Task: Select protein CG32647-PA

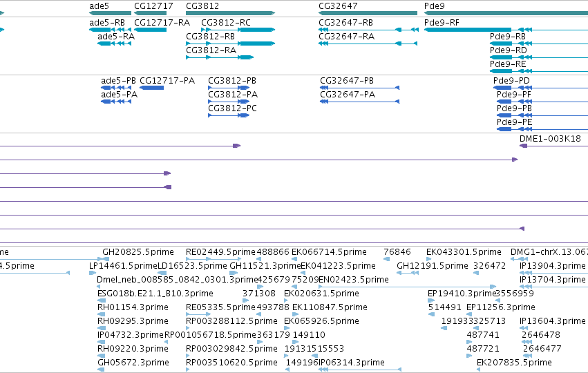Action: pyautogui.click(x=348, y=95)
